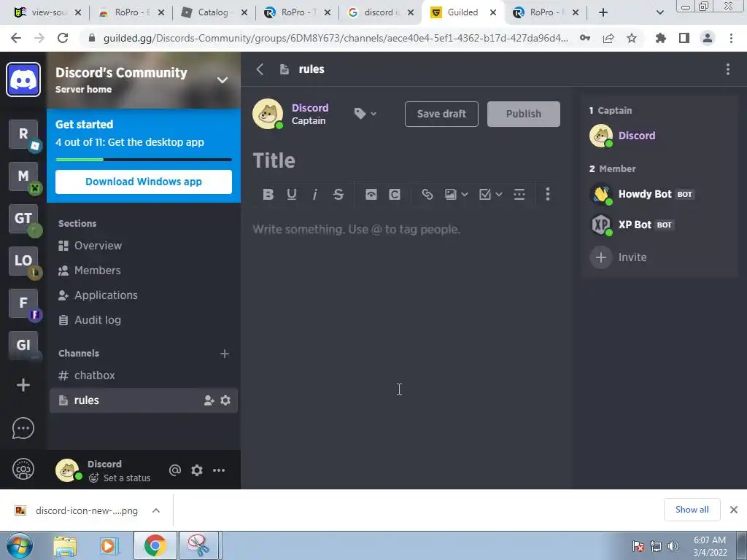Insert inline code with C icon
The height and width of the screenshot is (560, 747).
395,194
